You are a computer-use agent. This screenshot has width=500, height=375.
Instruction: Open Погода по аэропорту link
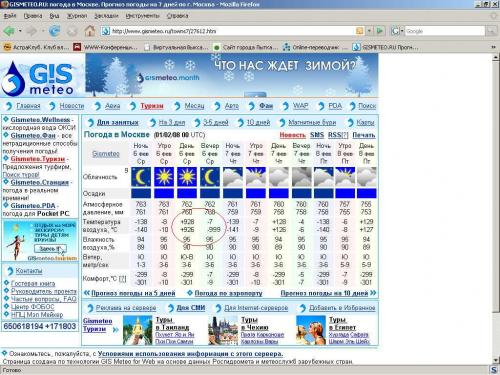[228, 293]
